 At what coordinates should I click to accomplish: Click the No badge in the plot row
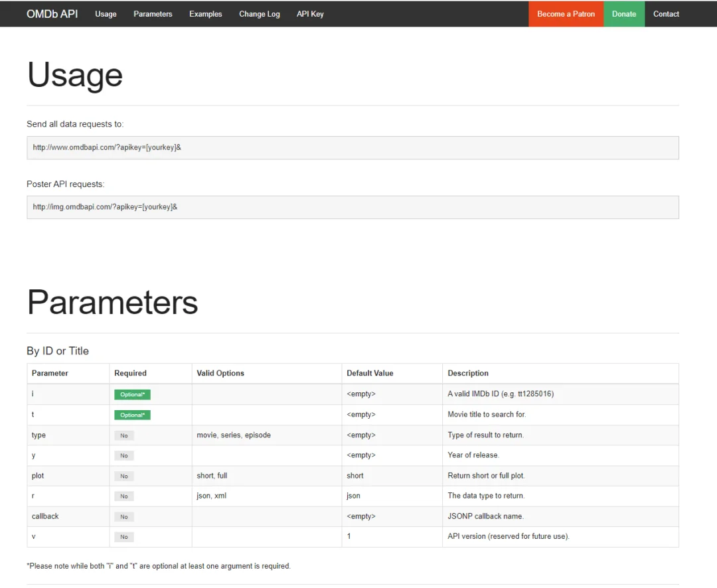click(124, 477)
